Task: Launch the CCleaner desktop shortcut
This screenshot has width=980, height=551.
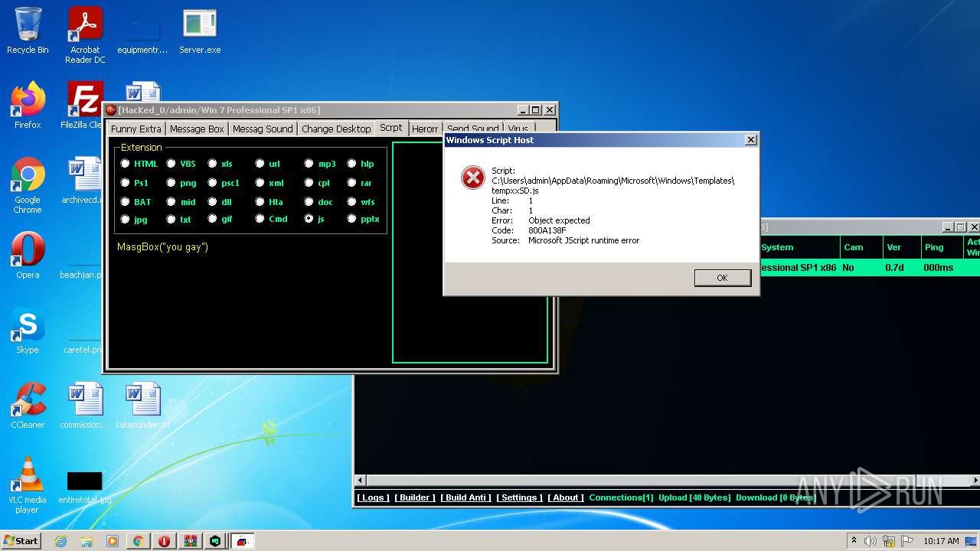Action: (28, 406)
